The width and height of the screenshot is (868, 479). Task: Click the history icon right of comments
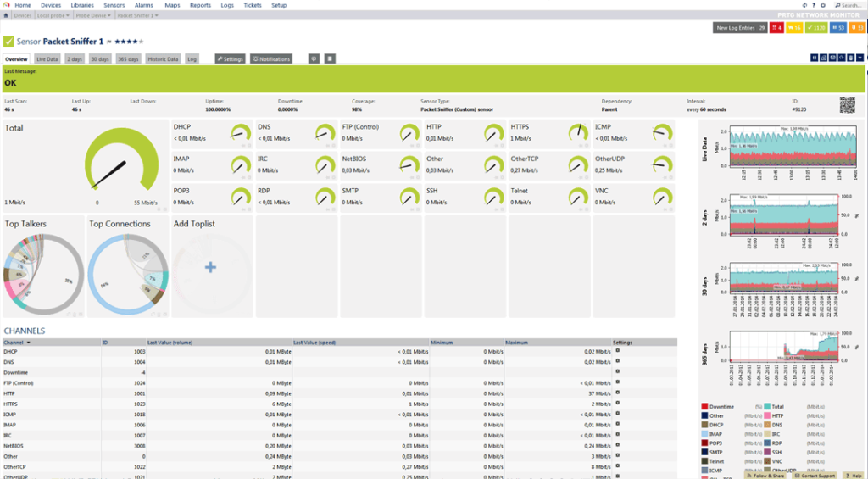(330, 58)
